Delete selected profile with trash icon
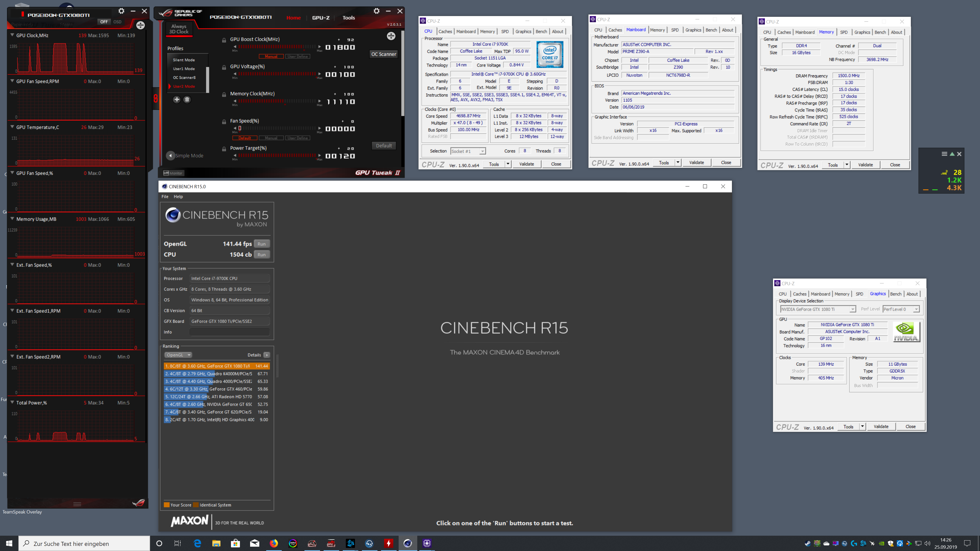Image resolution: width=980 pixels, height=551 pixels. point(187,100)
